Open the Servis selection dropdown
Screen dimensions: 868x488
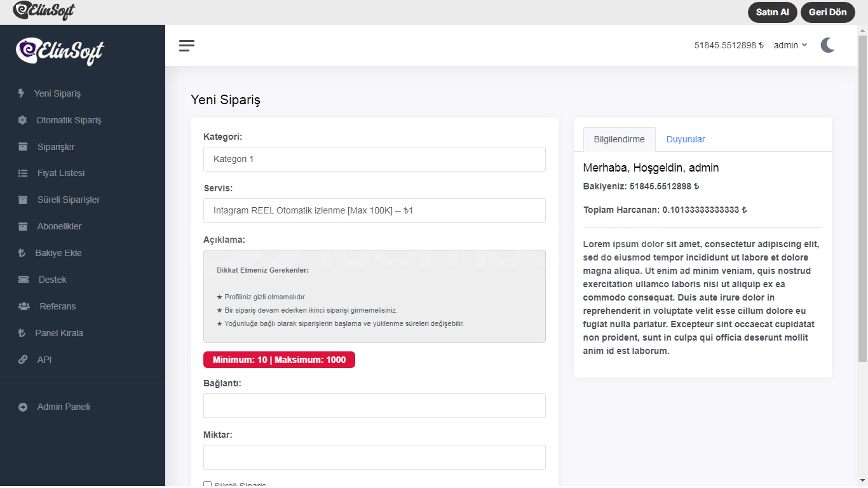coord(374,210)
